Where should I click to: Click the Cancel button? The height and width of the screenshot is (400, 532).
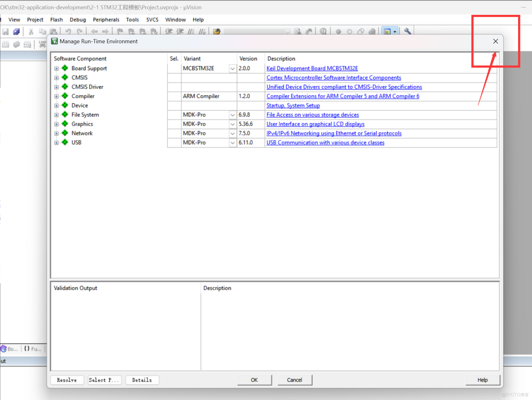point(294,380)
